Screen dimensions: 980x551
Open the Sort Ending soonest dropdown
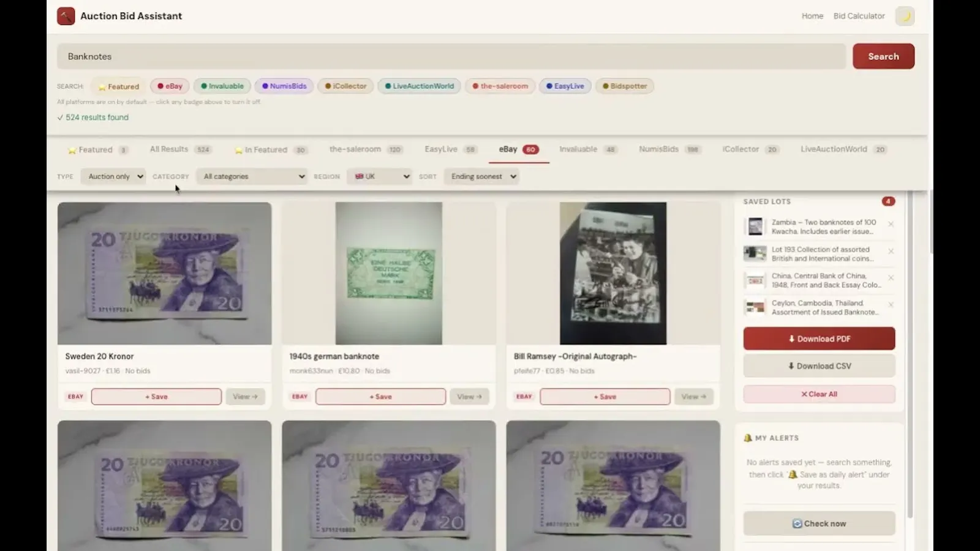(x=481, y=176)
